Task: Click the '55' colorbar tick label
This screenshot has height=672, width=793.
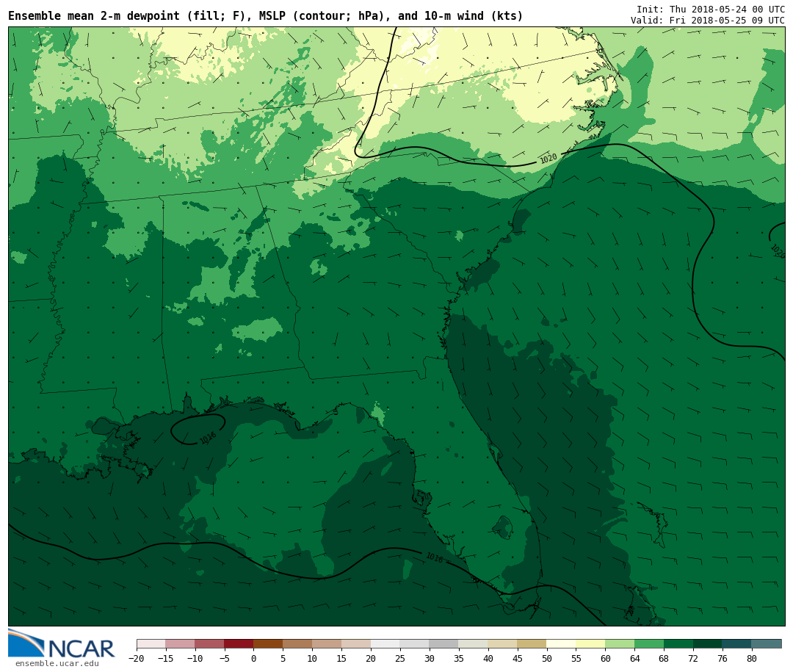Action: (576, 658)
